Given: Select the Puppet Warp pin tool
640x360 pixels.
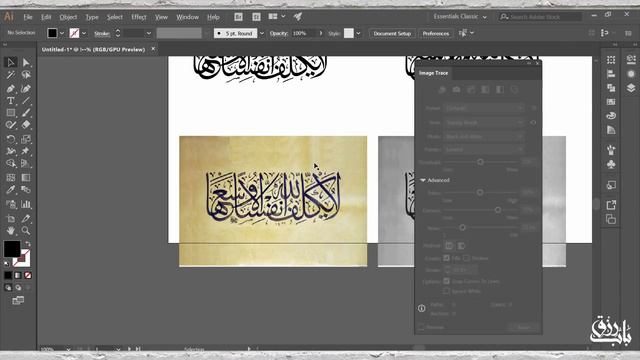Looking at the screenshot, I should (x=26, y=151).
